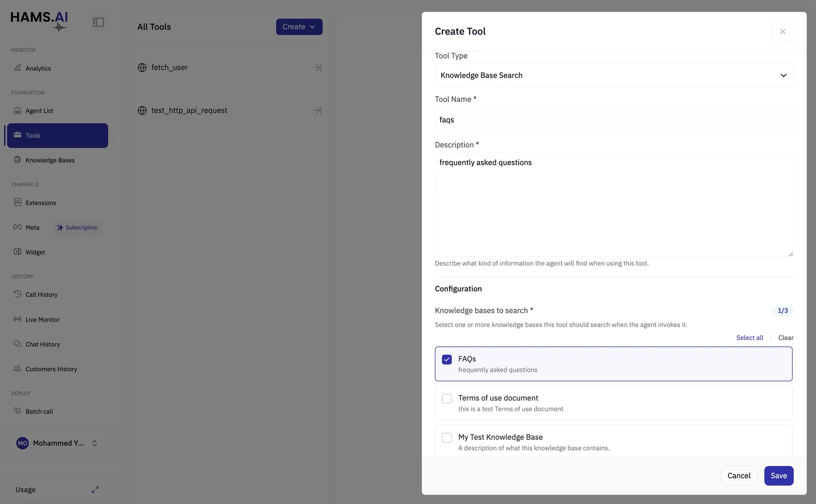816x504 pixels.
Task: Click the Chat History bubbles icon
Action: [17, 344]
